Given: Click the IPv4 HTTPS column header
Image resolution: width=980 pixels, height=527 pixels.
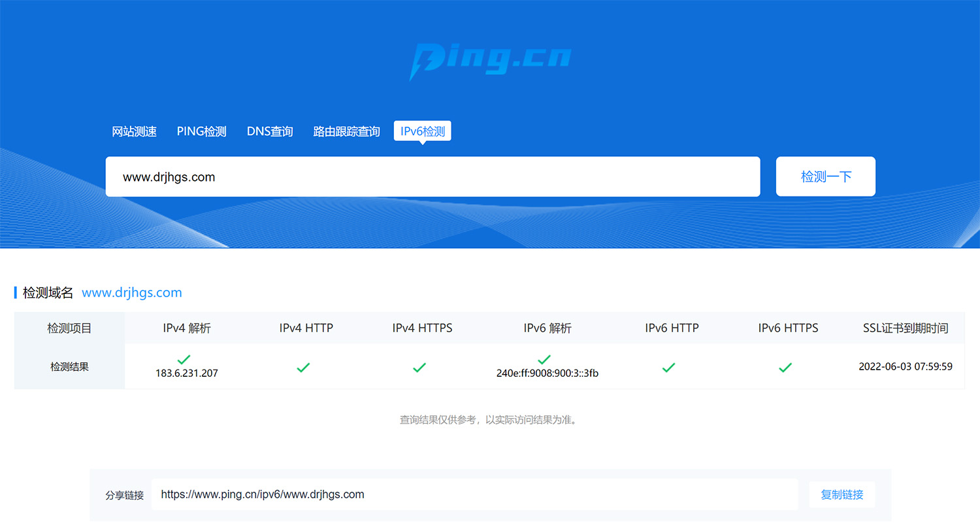Looking at the screenshot, I should 423,328.
